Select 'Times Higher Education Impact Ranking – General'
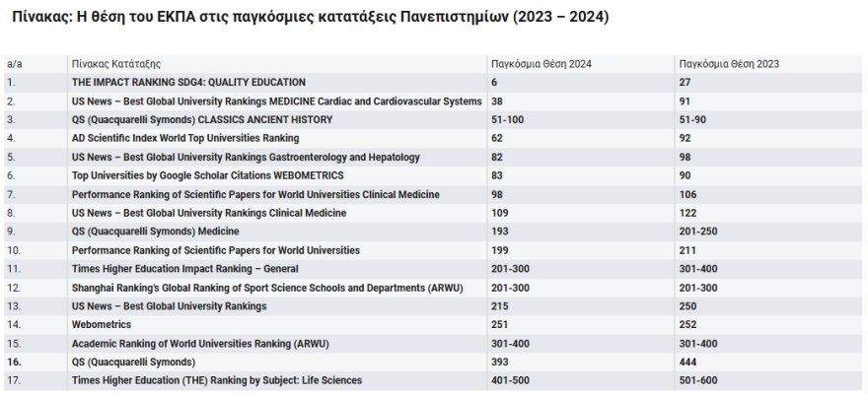868x398 pixels. 184,269
